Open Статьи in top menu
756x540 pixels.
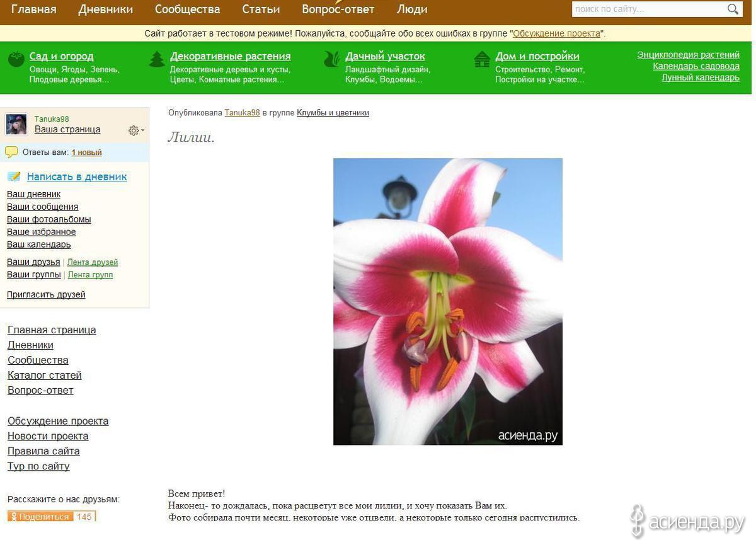(261, 9)
